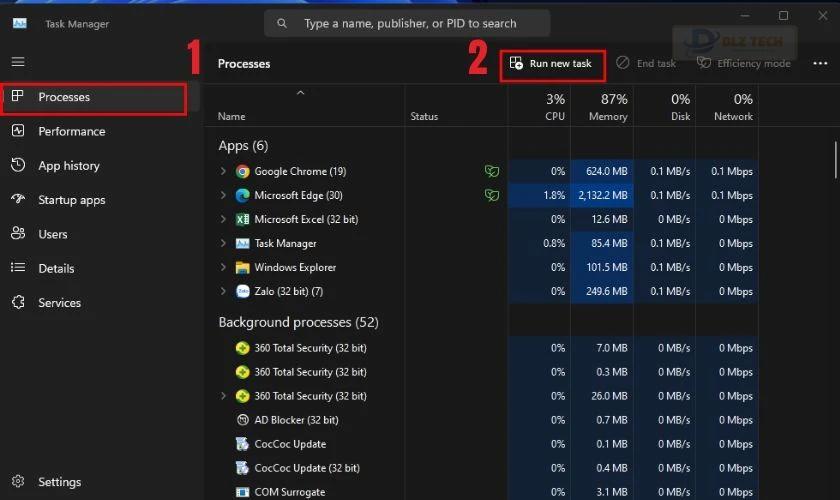
Task: Go to the Startup apps page
Action: pyautogui.click(x=72, y=200)
